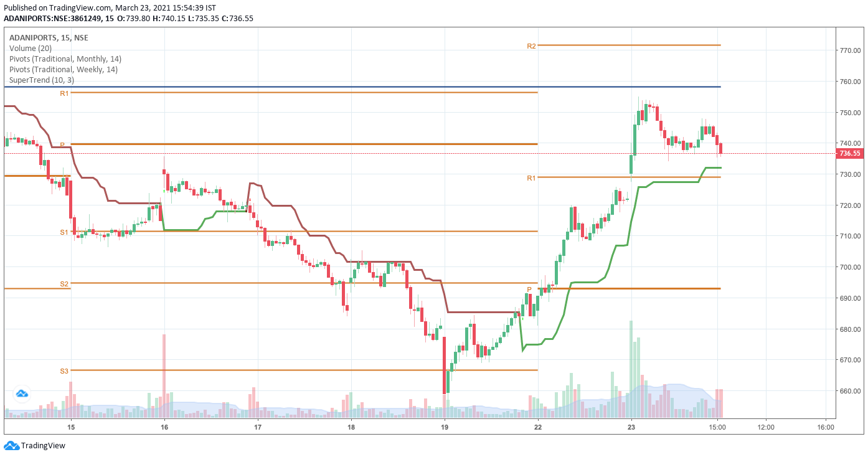Click 770.00 on the price axis
The width and height of the screenshot is (868, 457).
850,50
